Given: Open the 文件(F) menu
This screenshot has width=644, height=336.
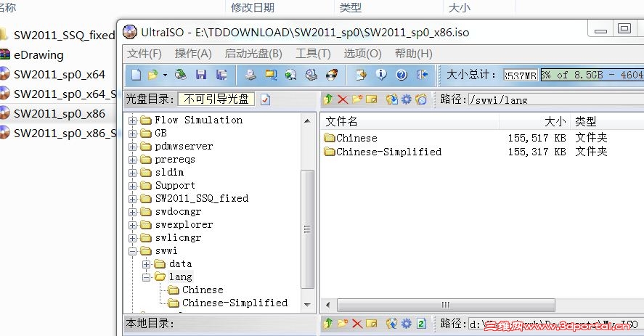Looking at the screenshot, I should pyautogui.click(x=144, y=54).
